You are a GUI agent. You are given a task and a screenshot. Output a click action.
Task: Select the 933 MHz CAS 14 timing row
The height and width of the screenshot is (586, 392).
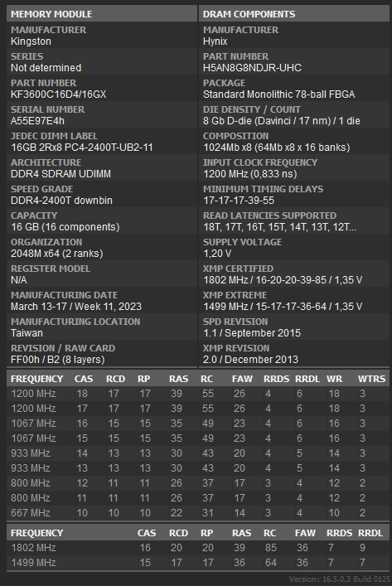coord(198,453)
